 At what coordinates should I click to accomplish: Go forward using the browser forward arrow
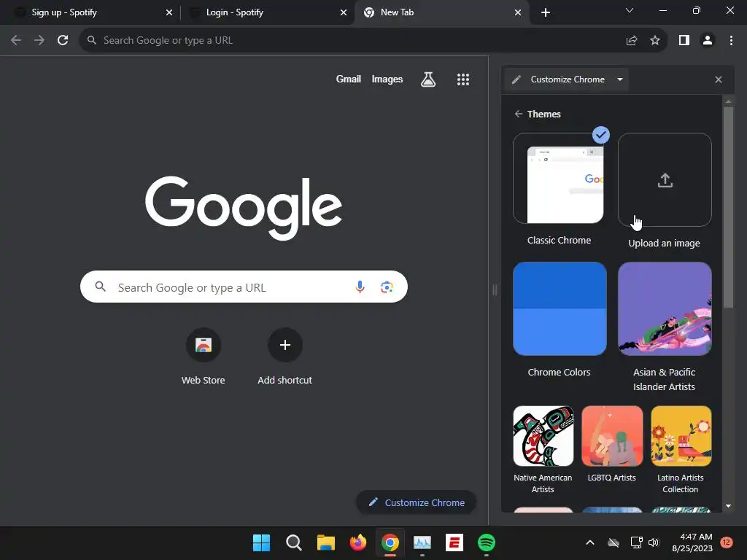[x=39, y=41]
